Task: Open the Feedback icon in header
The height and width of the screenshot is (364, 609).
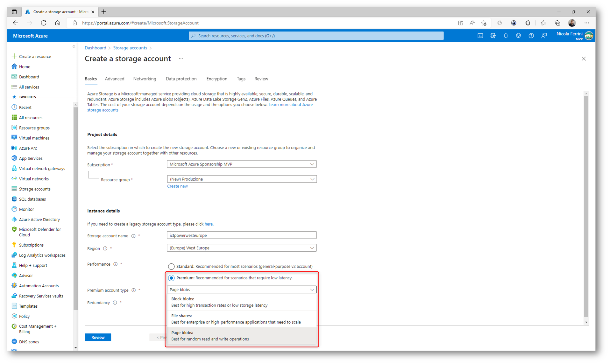Action: 544,36
